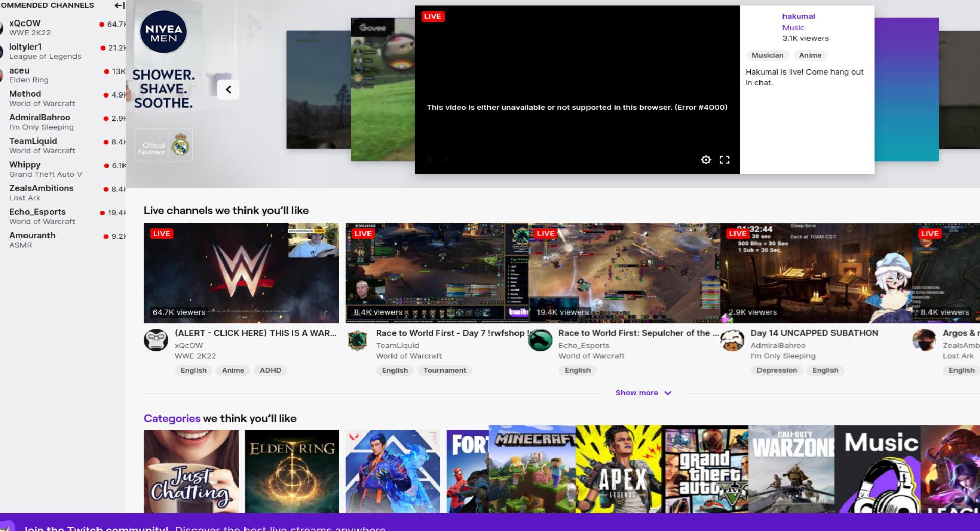Open Echo_Esports in recommended sidebar
The width and height of the screenshot is (980, 531).
[63, 216]
